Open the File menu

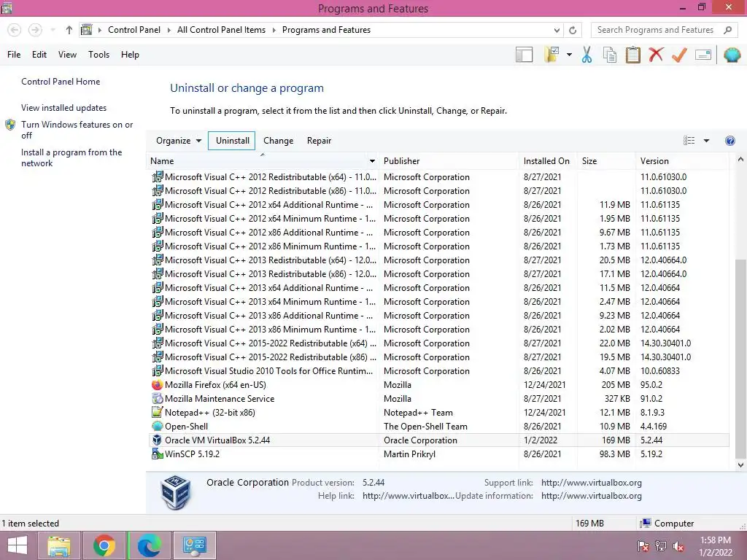pyautogui.click(x=14, y=55)
